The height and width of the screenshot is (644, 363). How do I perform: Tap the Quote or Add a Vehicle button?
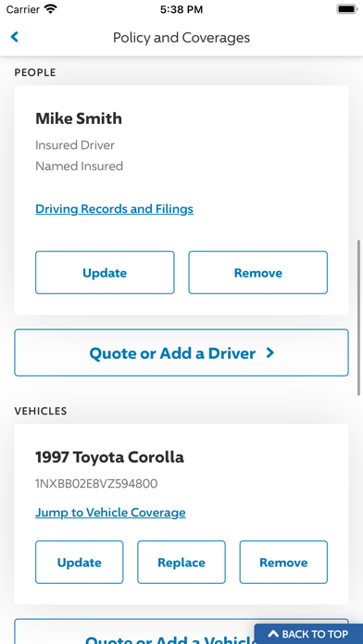(134, 632)
